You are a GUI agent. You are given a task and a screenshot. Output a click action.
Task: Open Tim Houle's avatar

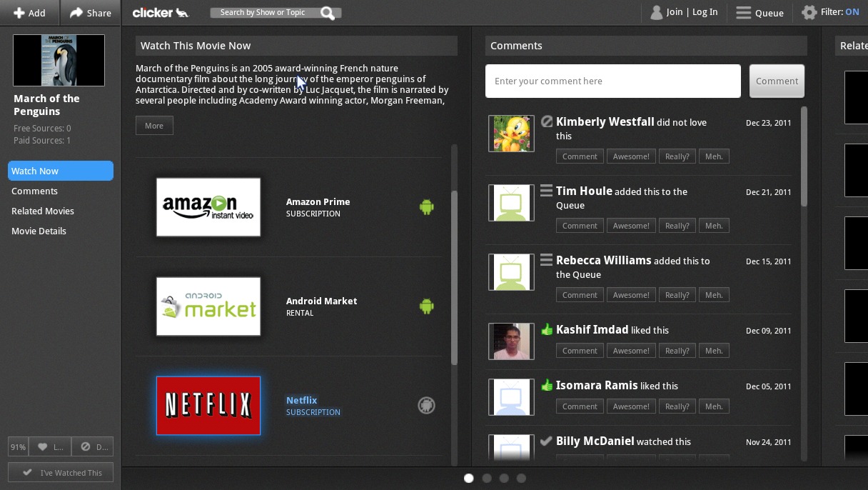(x=511, y=203)
